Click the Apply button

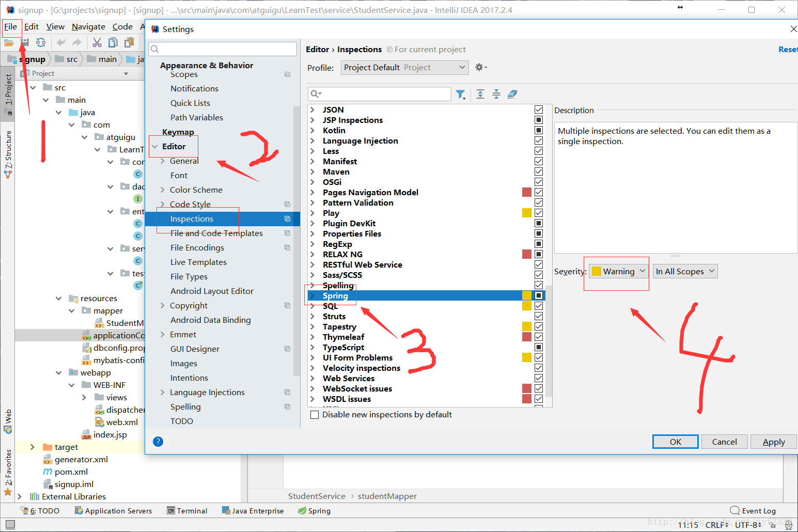[x=773, y=442]
